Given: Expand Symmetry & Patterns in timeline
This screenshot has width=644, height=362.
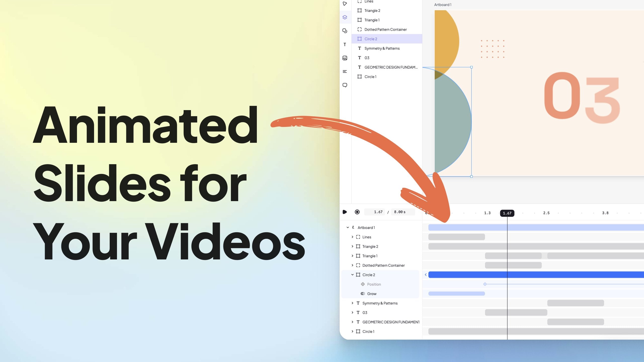Looking at the screenshot, I should (x=352, y=303).
